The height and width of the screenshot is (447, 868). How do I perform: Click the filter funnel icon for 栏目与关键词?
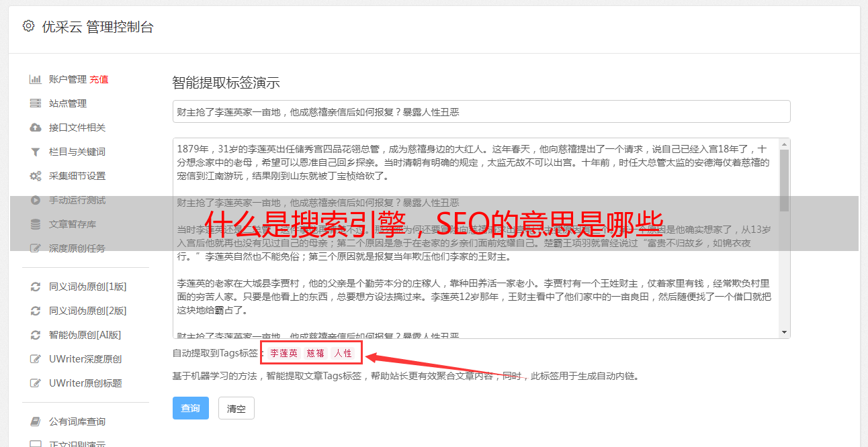(35, 152)
